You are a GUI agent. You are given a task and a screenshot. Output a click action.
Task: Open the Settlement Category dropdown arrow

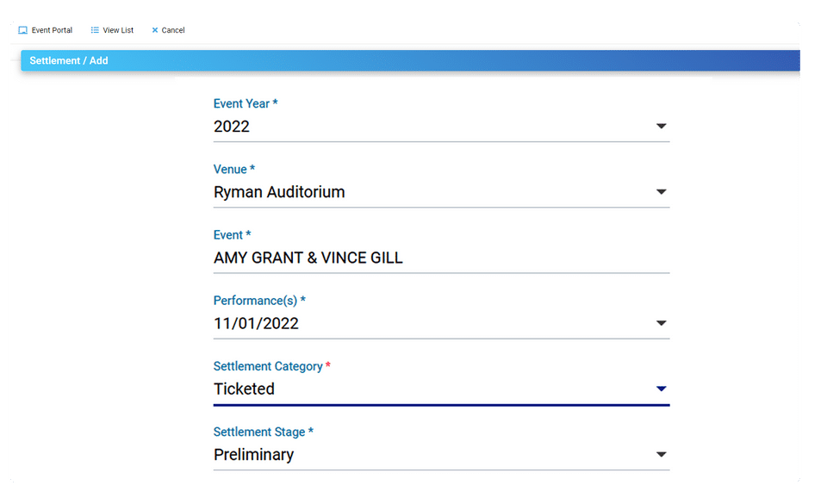[661, 389]
